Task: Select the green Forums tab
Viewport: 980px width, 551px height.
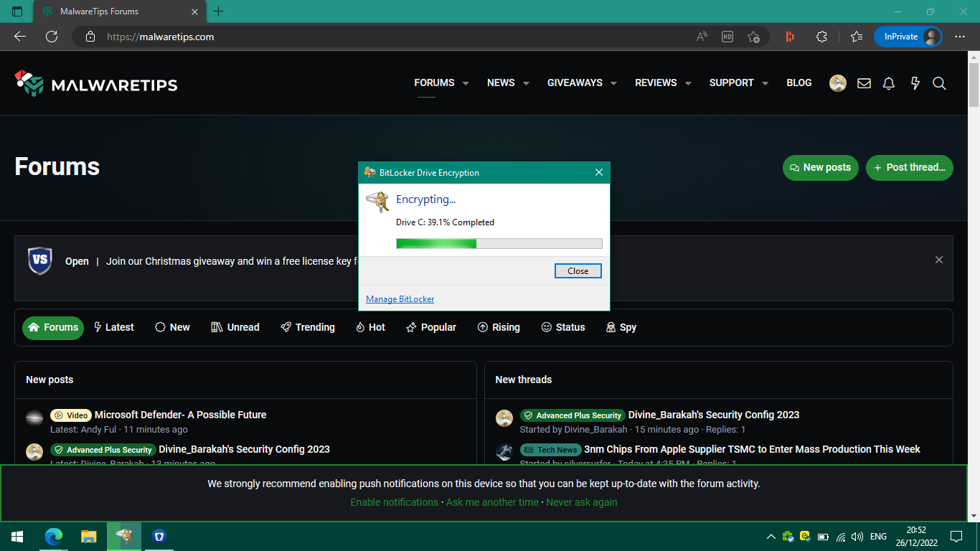Action: coord(53,327)
